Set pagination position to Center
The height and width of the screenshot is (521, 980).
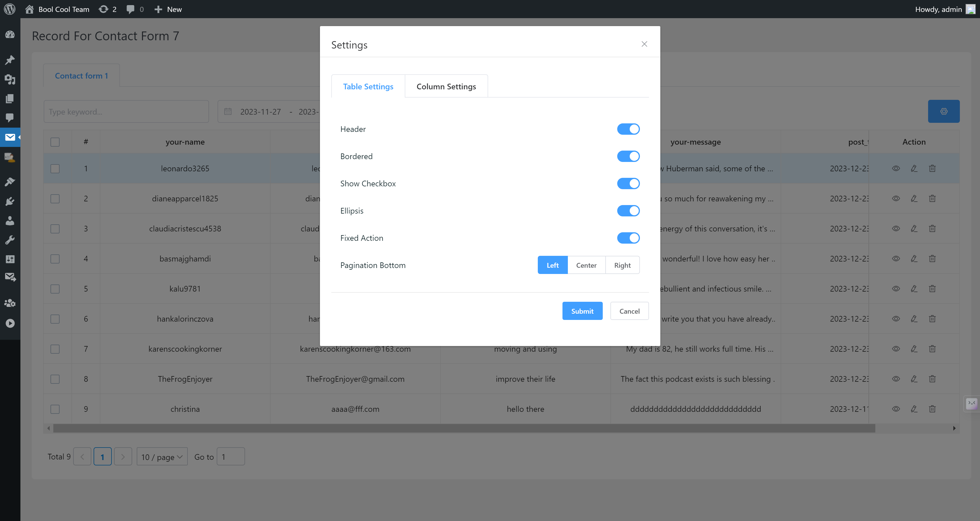tap(586, 265)
